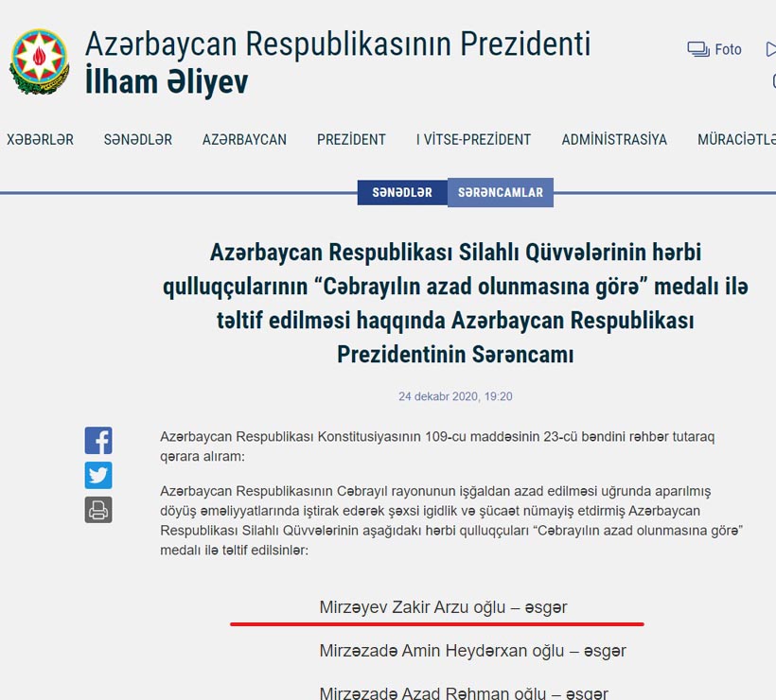776x700 pixels.
Task: Open the Foto link in the header
Action: (728, 49)
